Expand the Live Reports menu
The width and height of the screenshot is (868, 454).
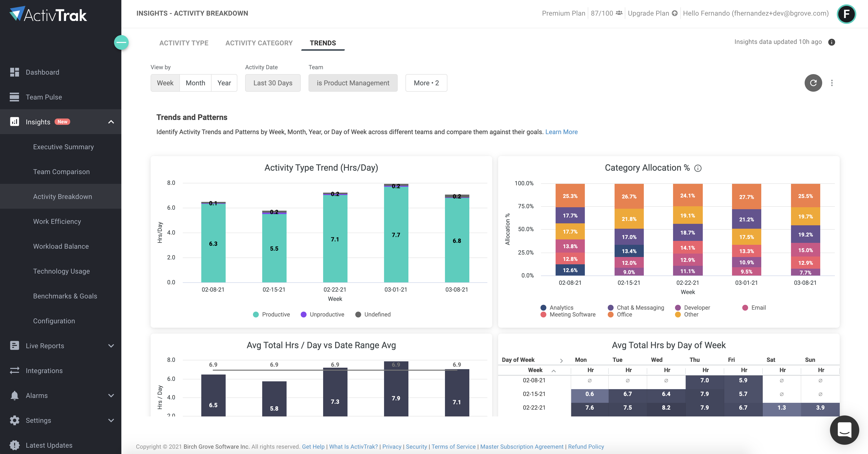111,345
